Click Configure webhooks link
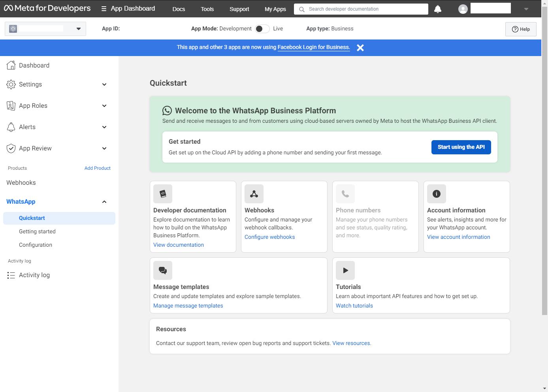 270,237
